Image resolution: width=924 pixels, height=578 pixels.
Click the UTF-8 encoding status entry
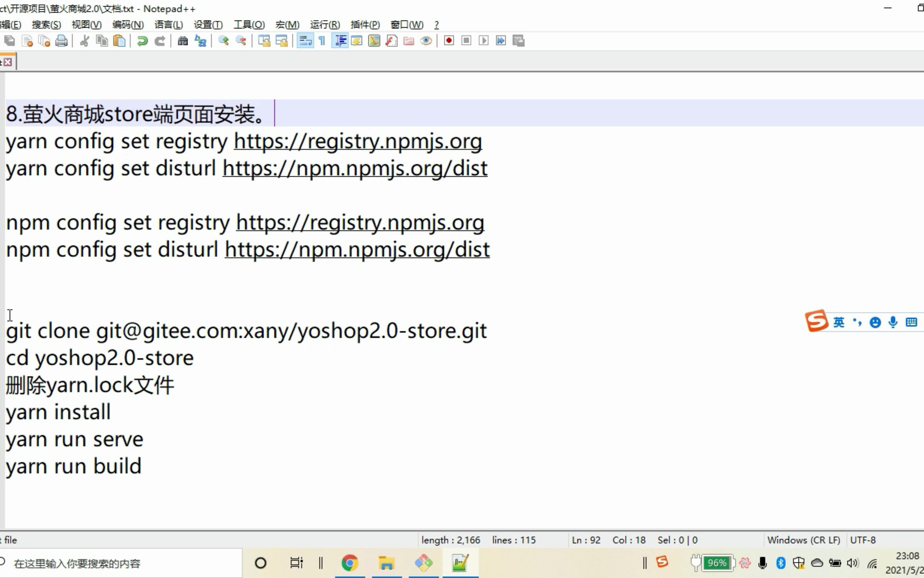coord(863,540)
